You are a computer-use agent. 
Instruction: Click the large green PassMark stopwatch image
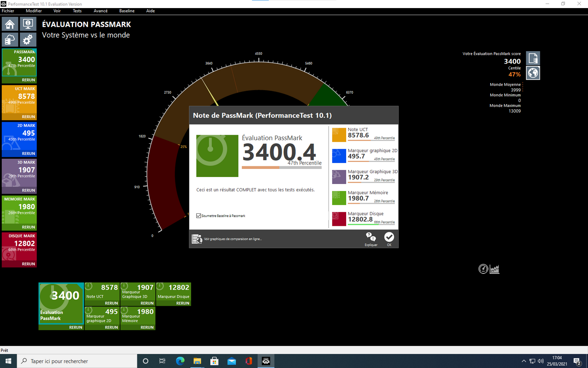(x=217, y=156)
